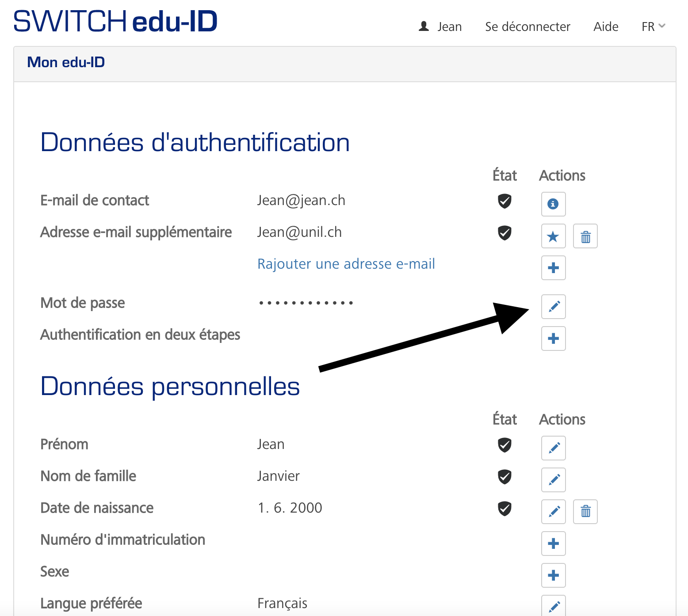Viewport: 688px width, 616px height.
Task: Click plus icon to add e-mail address
Action: 553,268
